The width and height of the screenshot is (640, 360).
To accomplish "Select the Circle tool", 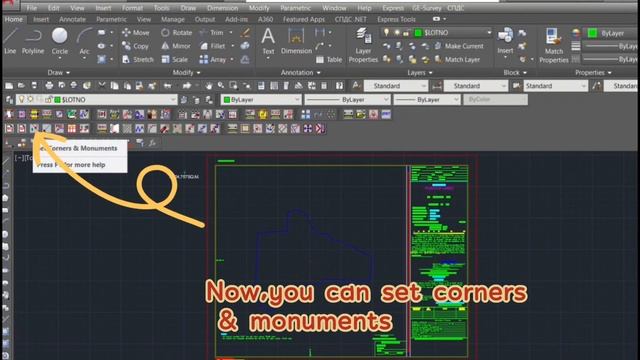I will click(60, 41).
